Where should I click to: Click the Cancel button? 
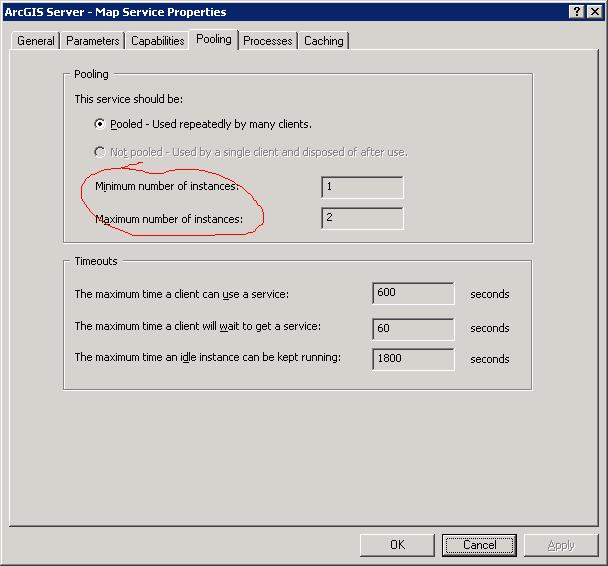point(479,545)
